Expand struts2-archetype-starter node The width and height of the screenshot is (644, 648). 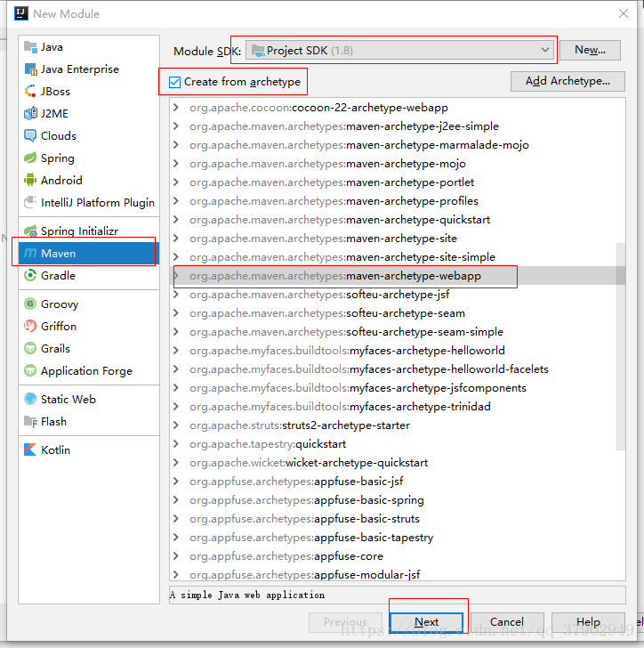[x=176, y=425]
